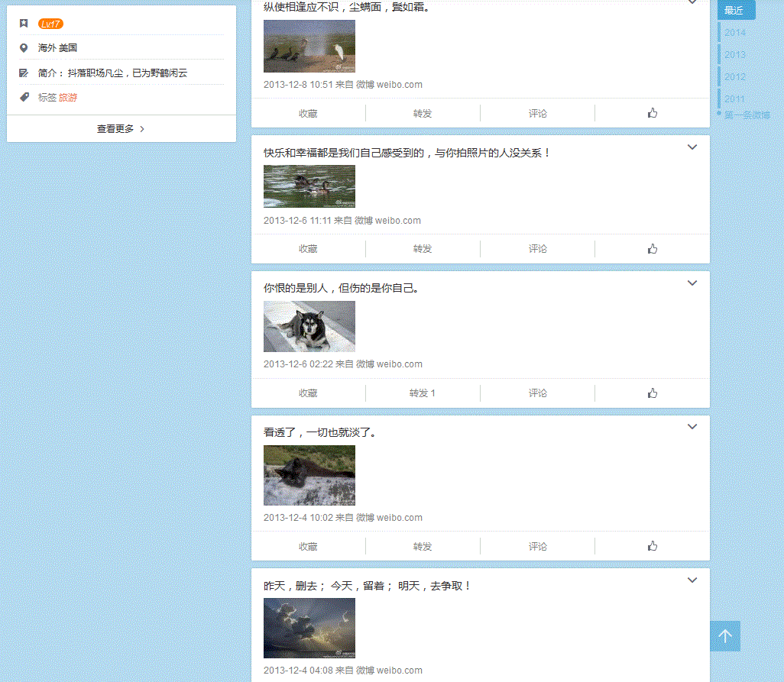
Task: Open the husky dog photo thumbnail
Action: 309,326
